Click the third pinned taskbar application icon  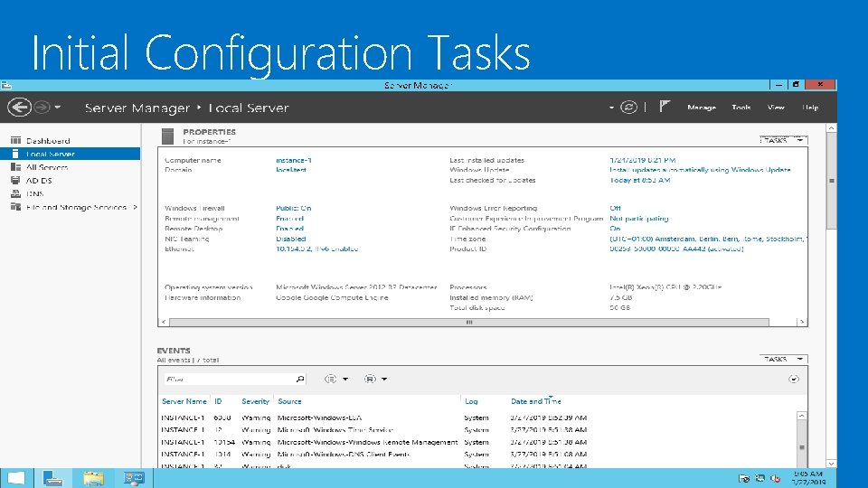pos(134,478)
